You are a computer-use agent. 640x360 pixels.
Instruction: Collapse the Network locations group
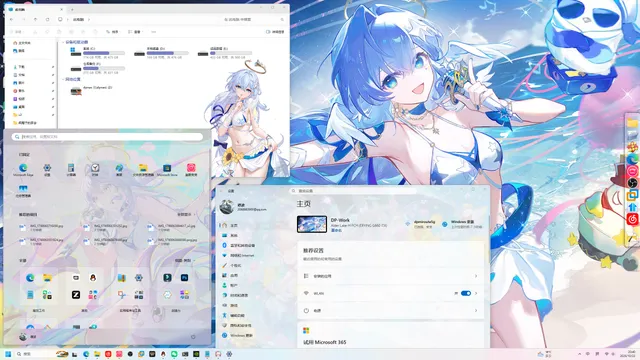coord(63,79)
